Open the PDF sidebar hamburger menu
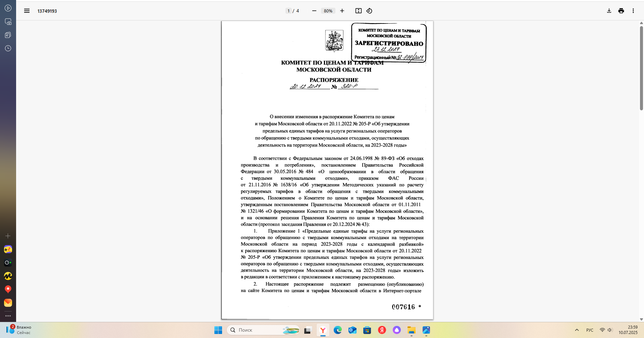This screenshot has width=644, height=338. pos(27,11)
